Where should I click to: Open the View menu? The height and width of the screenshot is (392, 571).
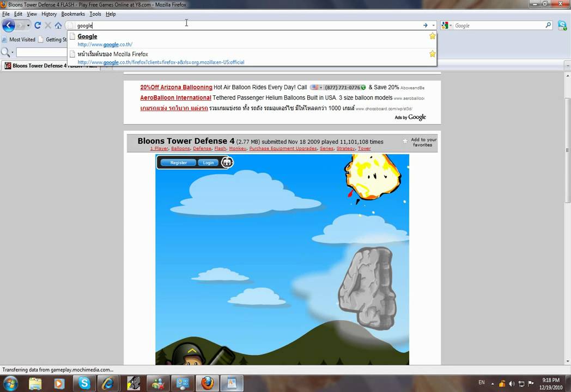click(32, 14)
